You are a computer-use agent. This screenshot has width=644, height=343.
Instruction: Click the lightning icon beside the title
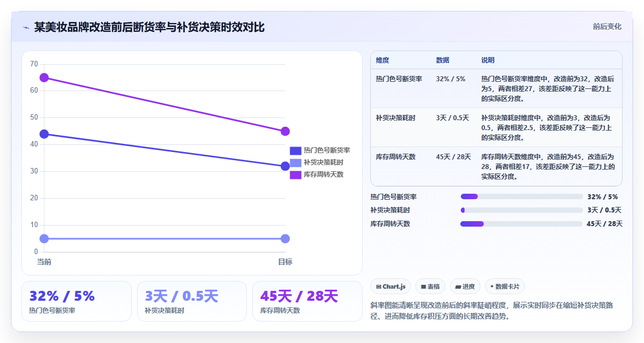click(x=26, y=28)
